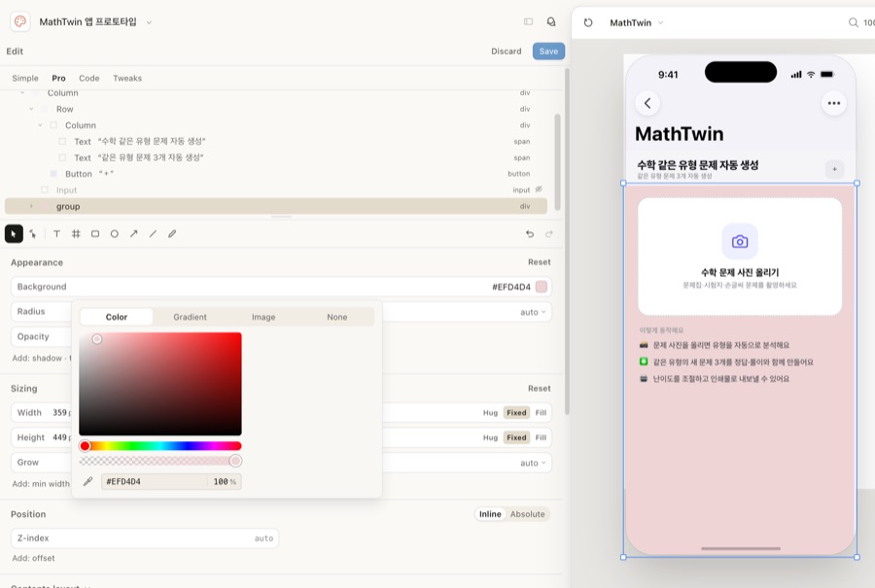The image size is (875, 588).
Task: Expand the group tree node
Action: pos(31,206)
